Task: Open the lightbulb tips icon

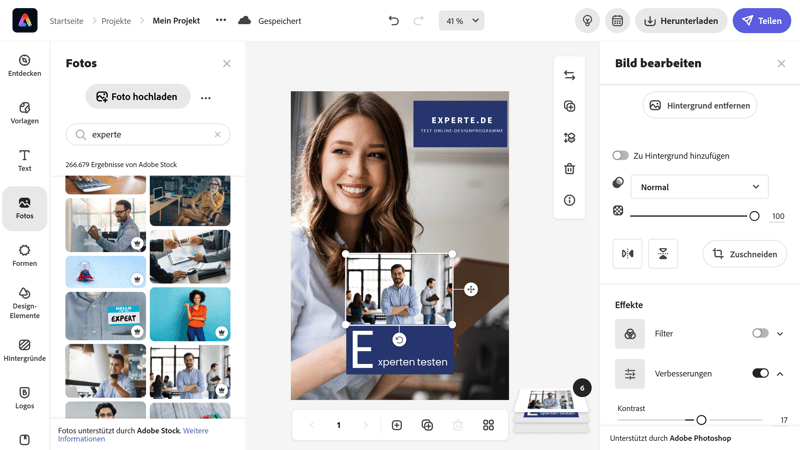Action: (x=588, y=21)
